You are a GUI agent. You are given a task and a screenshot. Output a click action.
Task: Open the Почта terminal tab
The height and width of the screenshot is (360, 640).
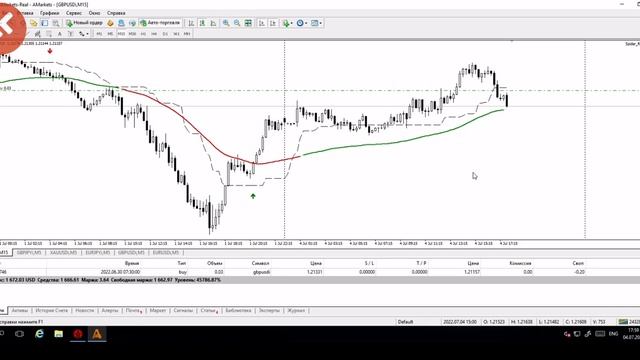click(134, 311)
